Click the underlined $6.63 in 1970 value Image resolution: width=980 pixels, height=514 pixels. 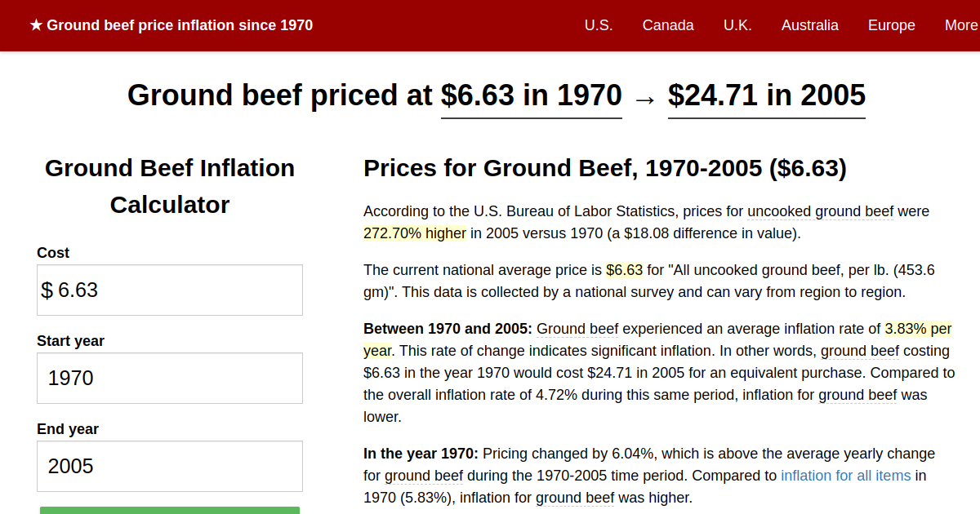point(531,95)
